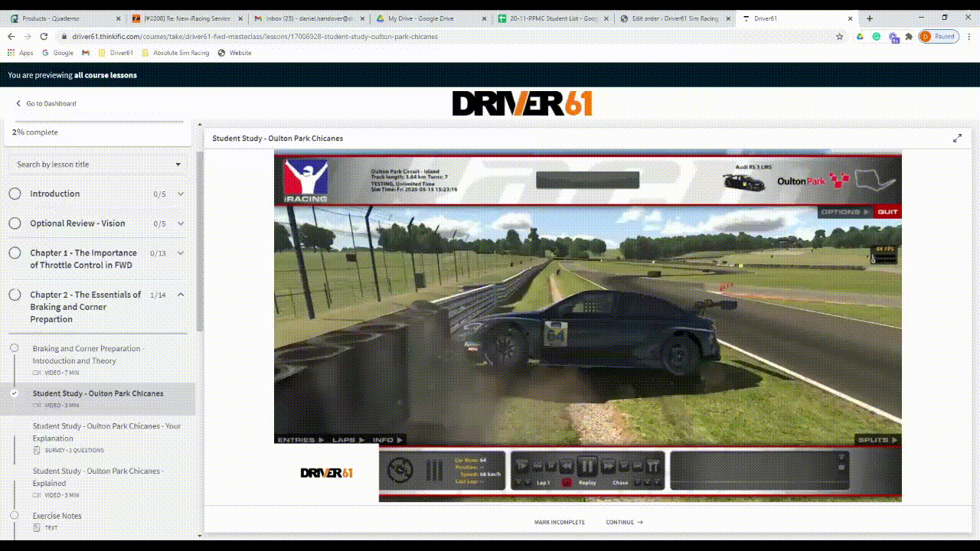The image size is (980, 551).
Task: Pause the replay using the pause icon
Action: click(x=589, y=465)
